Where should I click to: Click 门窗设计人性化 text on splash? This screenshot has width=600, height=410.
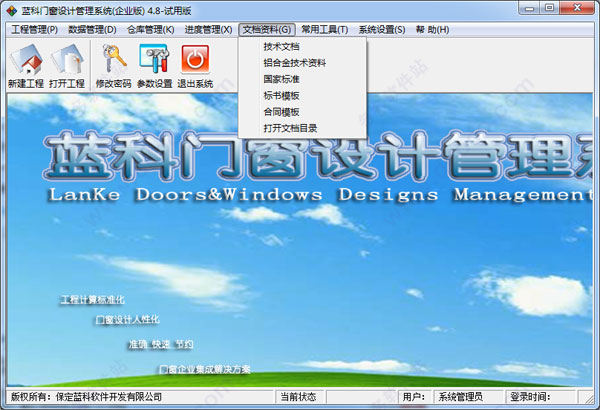[x=127, y=319]
